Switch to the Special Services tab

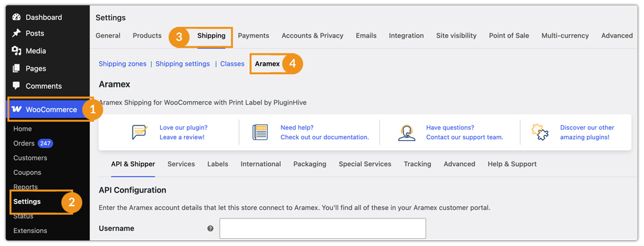click(365, 164)
